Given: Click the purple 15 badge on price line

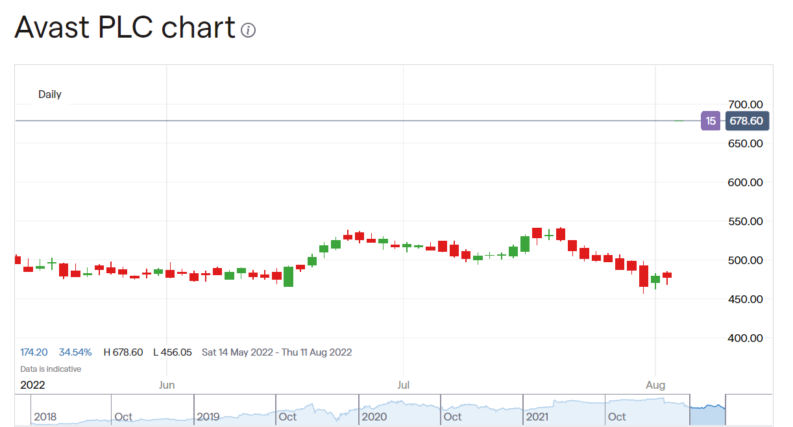Looking at the screenshot, I should (x=711, y=121).
